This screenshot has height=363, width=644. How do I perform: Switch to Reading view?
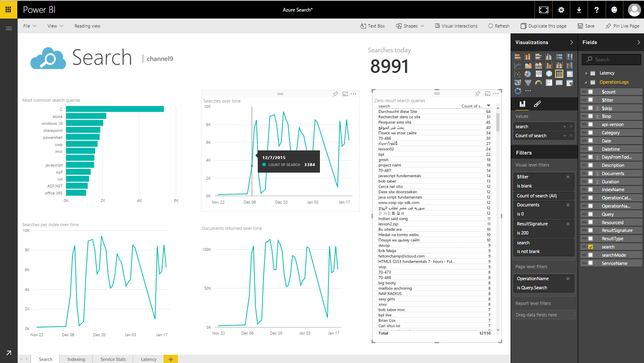(87, 26)
